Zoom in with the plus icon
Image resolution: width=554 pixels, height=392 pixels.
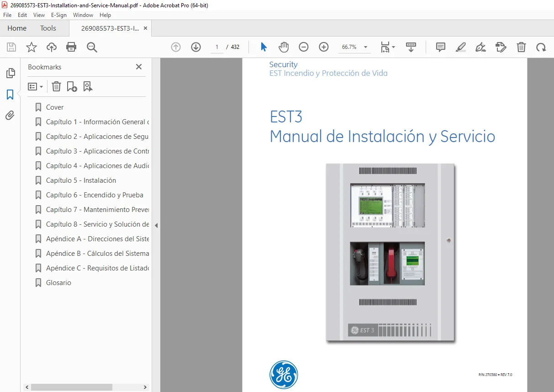click(324, 47)
